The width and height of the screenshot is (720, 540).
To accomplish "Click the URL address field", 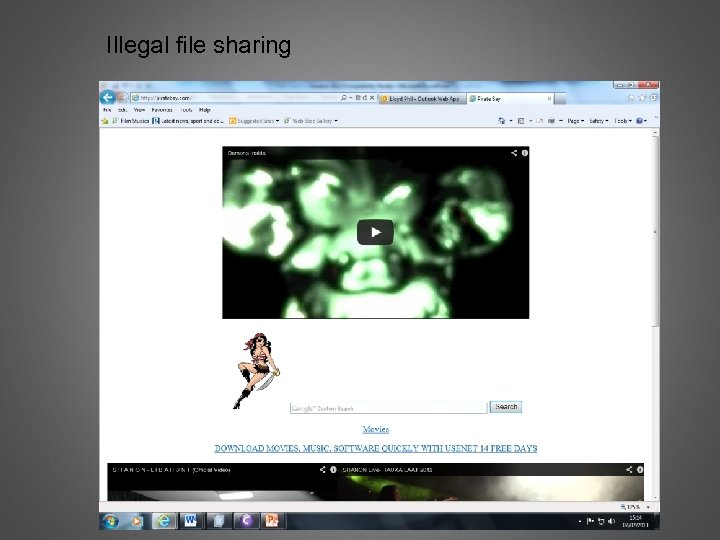I will [x=235, y=98].
